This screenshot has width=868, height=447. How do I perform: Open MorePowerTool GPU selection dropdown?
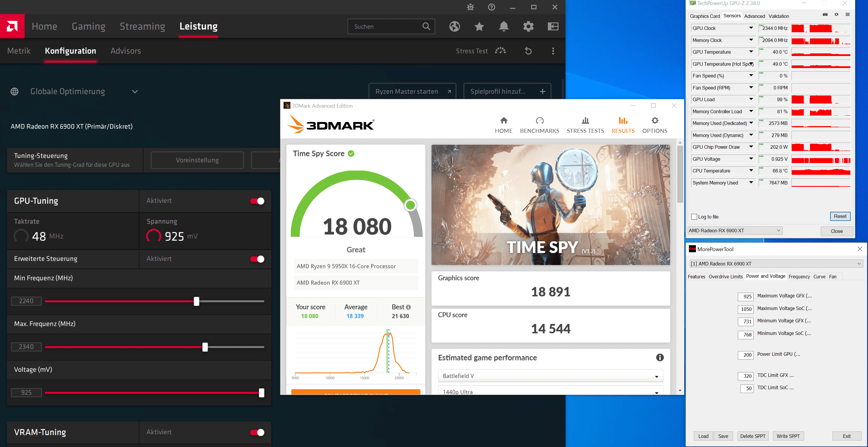[776, 264]
